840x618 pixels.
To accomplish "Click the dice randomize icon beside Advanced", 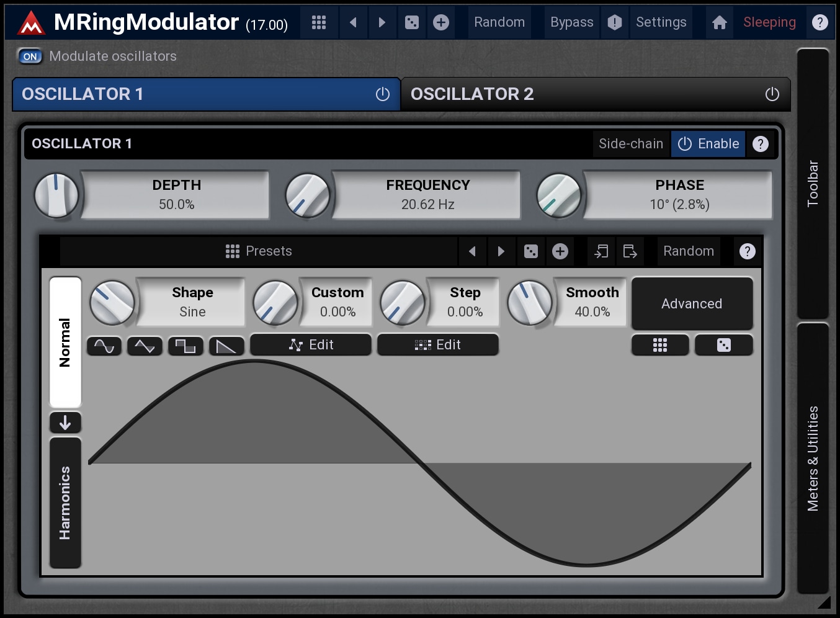I will (723, 345).
